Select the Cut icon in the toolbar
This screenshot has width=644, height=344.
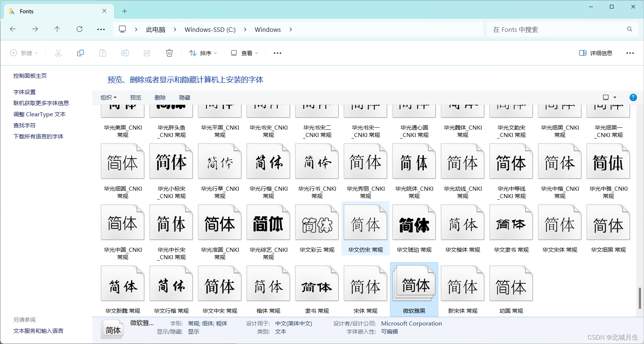tap(58, 53)
